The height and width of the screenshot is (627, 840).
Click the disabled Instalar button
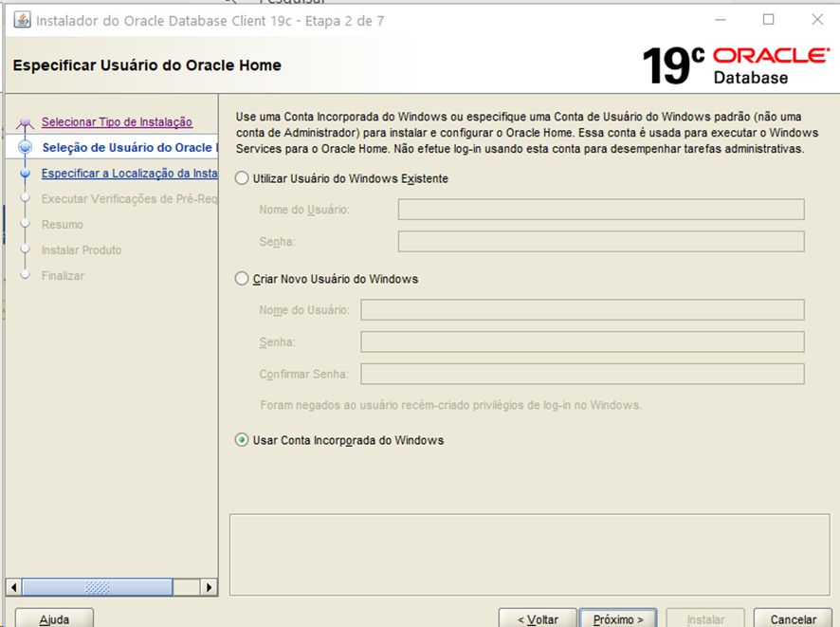point(705,619)
